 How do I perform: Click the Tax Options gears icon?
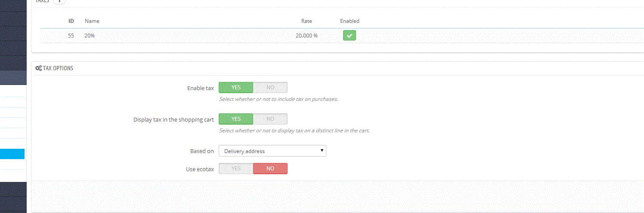[38, 68]
